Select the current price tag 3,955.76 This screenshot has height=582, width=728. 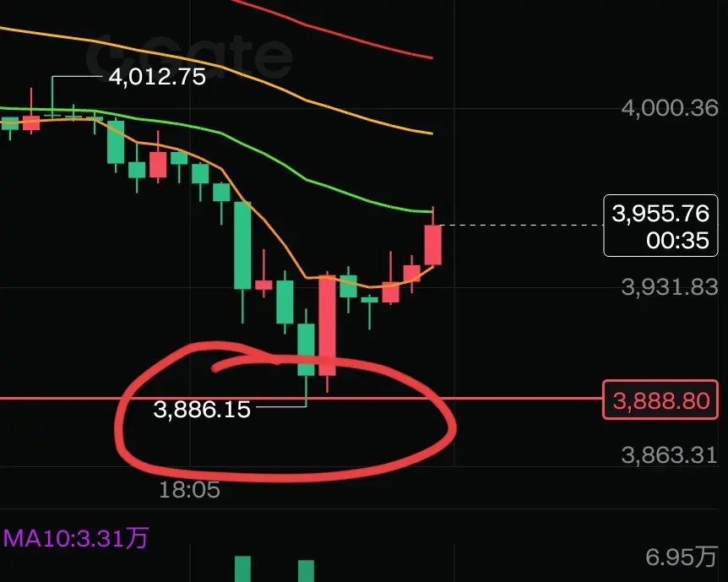[x=660, y=226]
